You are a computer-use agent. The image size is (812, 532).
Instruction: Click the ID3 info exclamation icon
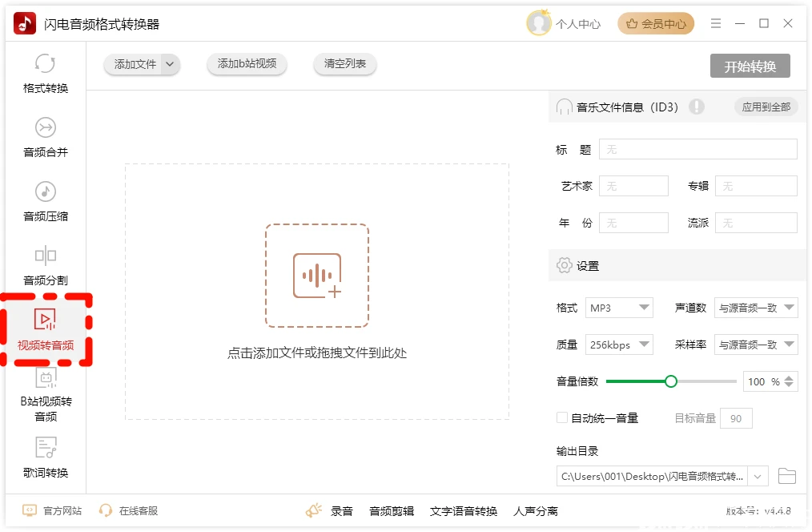(x=697, y=107)
